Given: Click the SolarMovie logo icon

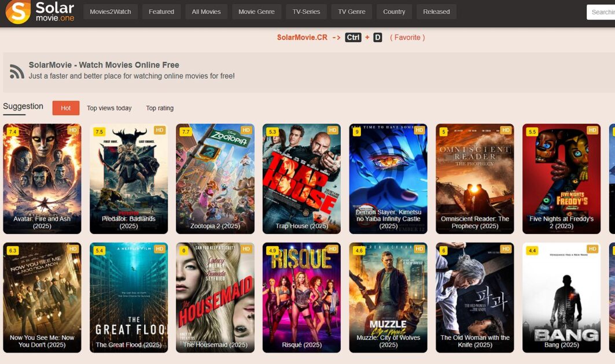Looking at the screenshot, I should [x=18, y=12].
